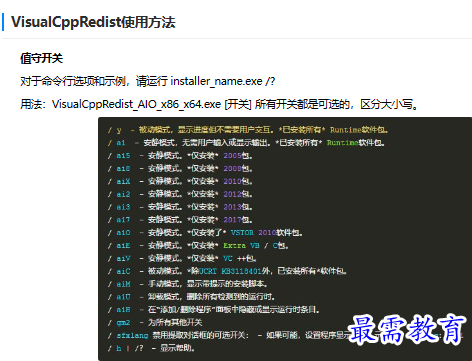The height and width of the screenshot is (361, 472).
Task: Click the "/ aiM" manual mode line
Action: click(x=187, y=284)
